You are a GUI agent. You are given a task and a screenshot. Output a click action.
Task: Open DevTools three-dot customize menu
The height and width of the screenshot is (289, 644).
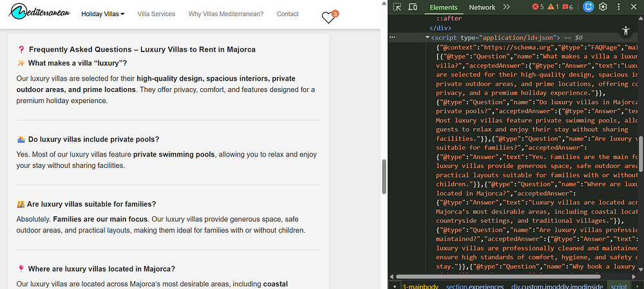click(x=619, y=7)
